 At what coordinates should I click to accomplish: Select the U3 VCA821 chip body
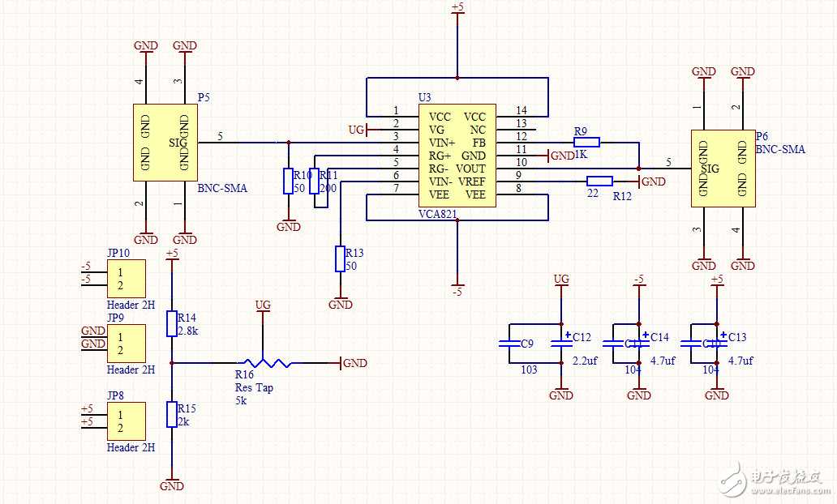[x=457, y=156]
